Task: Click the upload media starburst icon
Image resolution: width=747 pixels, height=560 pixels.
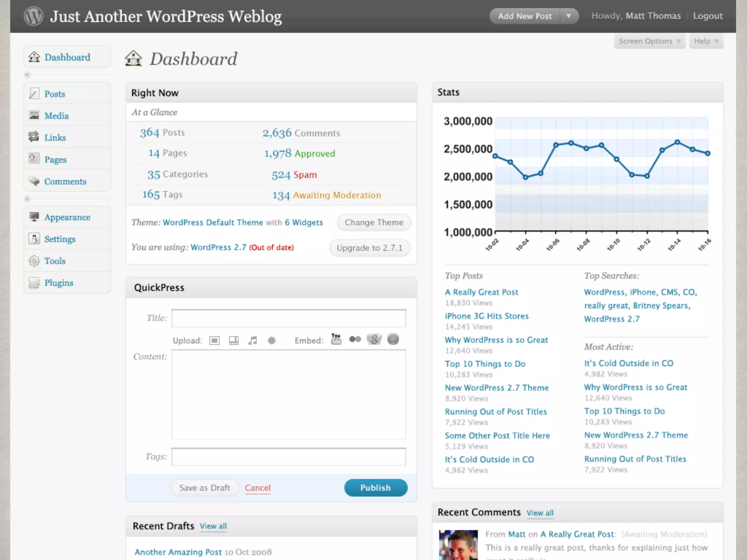Action: (x=272, y=341)
